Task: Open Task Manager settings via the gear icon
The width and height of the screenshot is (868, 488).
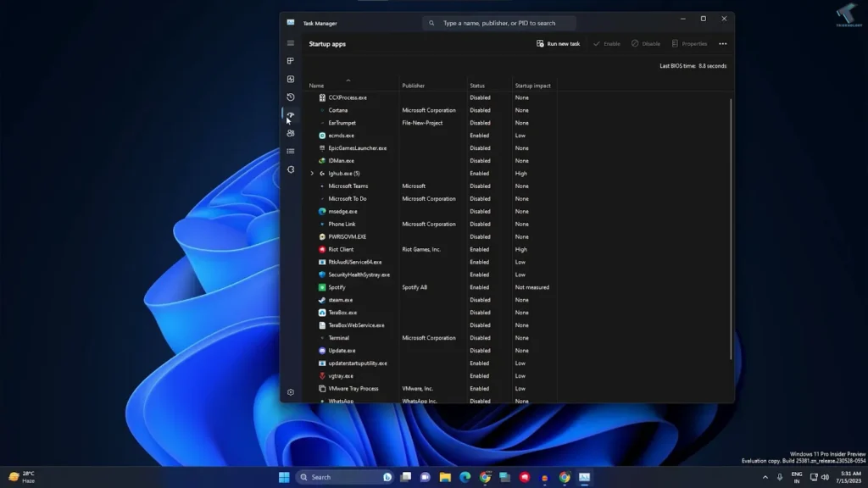Action: [x=291, y=392]
